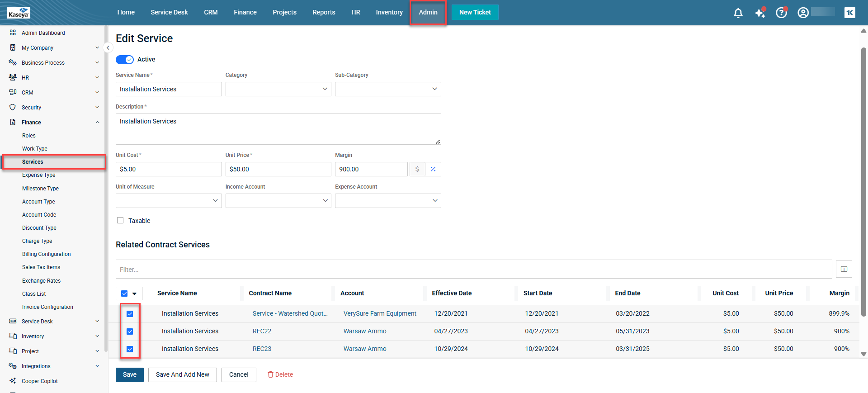Click the Related Contract Services filter field

[x=473, y=269]
